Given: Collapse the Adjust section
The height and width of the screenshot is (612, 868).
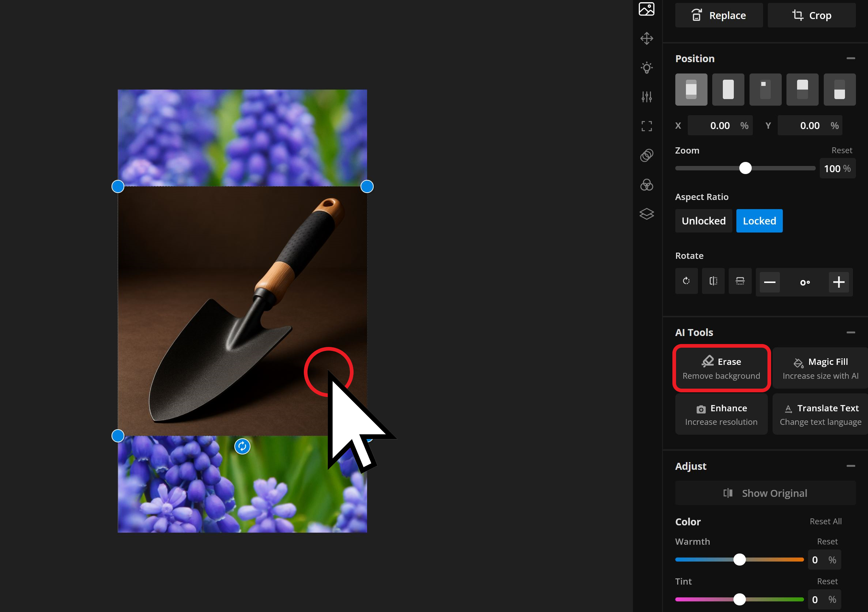Looking at the screenshot, I should click(850, 466).
